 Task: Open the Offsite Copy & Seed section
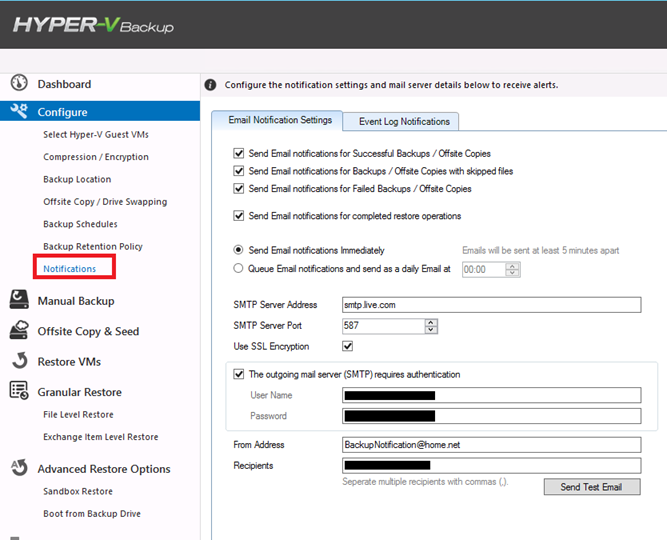88,331
